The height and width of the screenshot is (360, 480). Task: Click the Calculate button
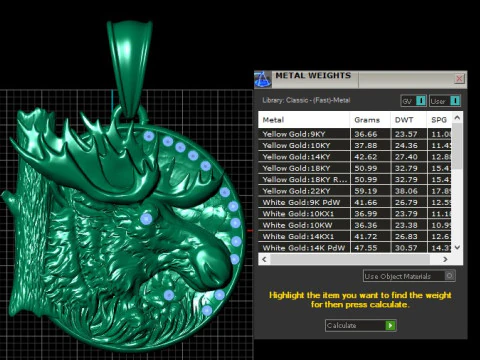360,325
